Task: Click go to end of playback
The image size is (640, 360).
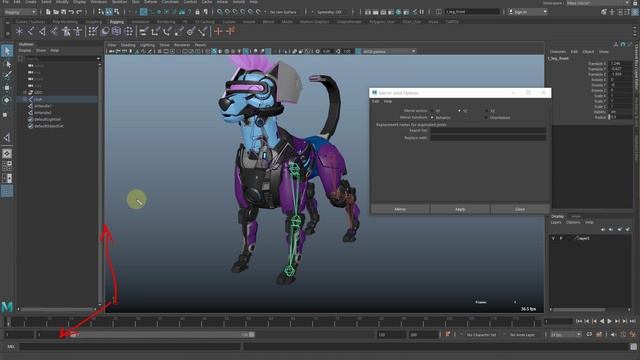Action: click(632, 322)
